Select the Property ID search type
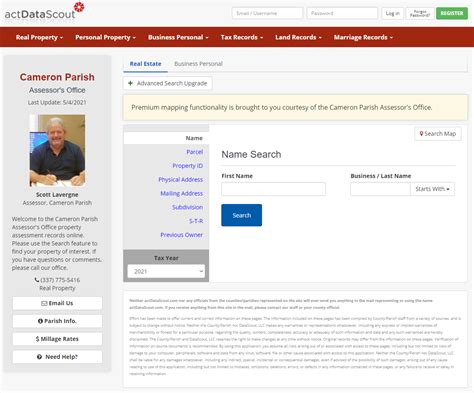The width and height of the screenshot is (474, 393). coord(187,166)
